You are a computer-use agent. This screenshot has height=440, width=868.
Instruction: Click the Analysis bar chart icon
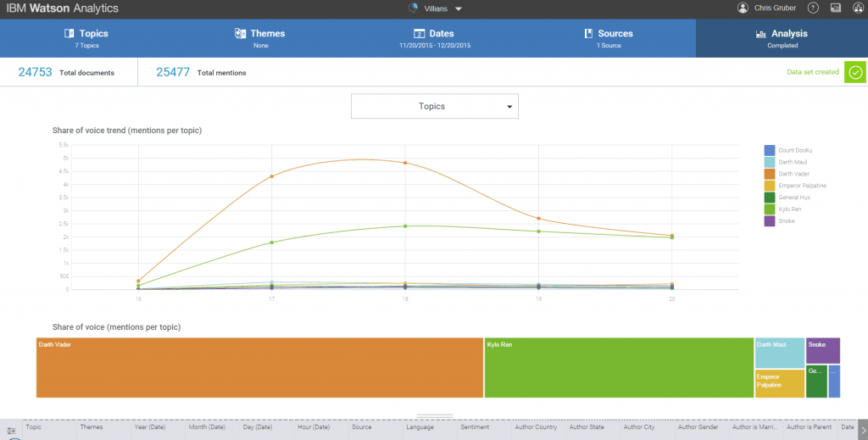(761, 34)
